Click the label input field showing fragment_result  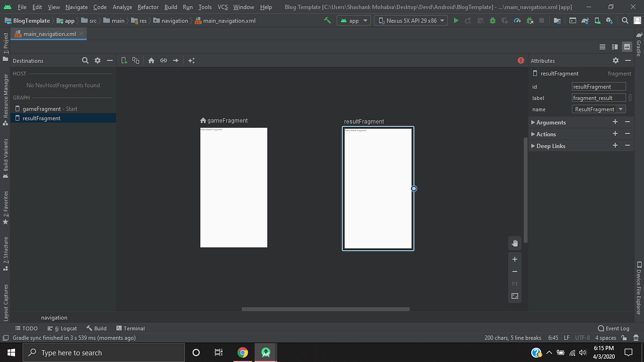[598, 98]
